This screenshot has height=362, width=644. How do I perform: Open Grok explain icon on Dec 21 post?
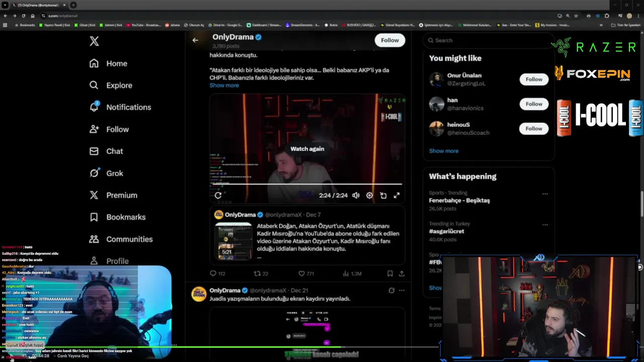[x=391, y=290]
